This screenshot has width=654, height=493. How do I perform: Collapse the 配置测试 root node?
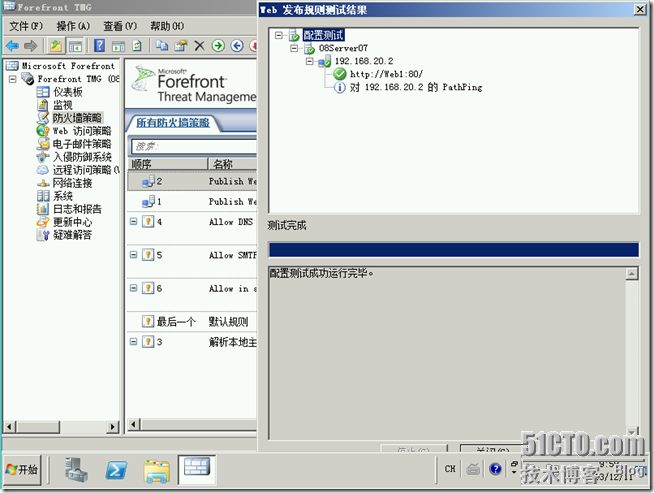[x=279, y=35]
